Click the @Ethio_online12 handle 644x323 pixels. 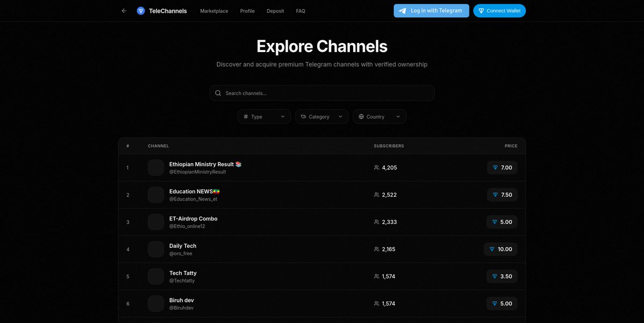coord(187,226)
